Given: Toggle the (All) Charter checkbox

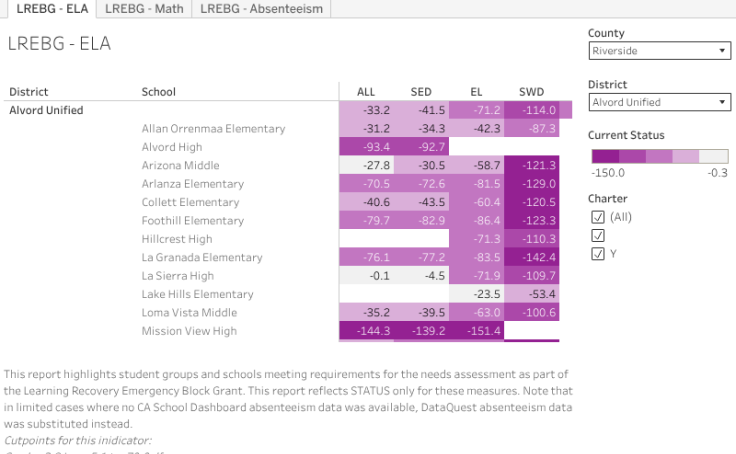Looking at the screenshot, I should click(598, 217).
